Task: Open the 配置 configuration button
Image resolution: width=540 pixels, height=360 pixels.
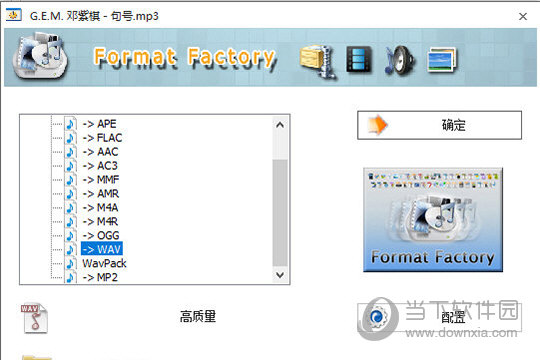Action: coord(439,317)
